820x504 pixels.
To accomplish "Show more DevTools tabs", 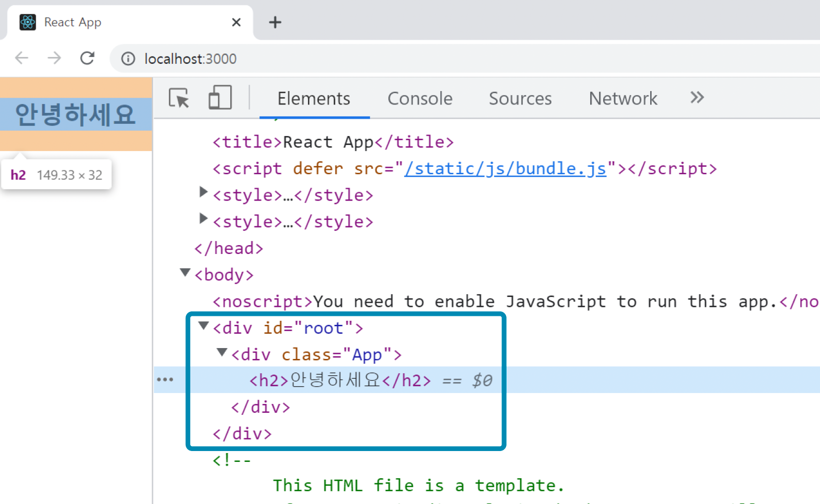I will (x=697, y=98).
